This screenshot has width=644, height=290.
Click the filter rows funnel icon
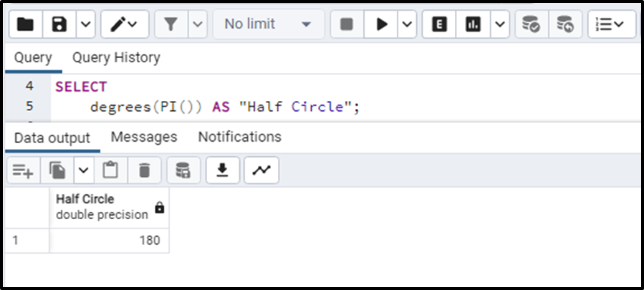tap(171, 24)
